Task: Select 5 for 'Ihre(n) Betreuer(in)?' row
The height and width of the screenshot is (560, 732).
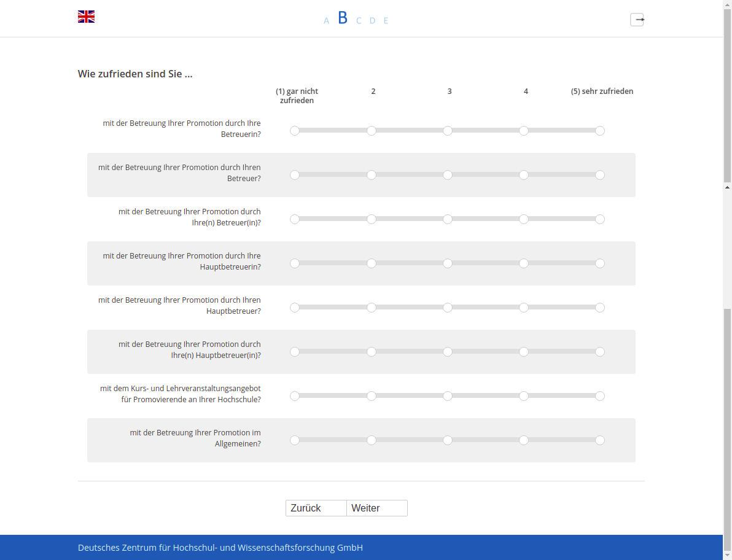Action: coord(600,219)
